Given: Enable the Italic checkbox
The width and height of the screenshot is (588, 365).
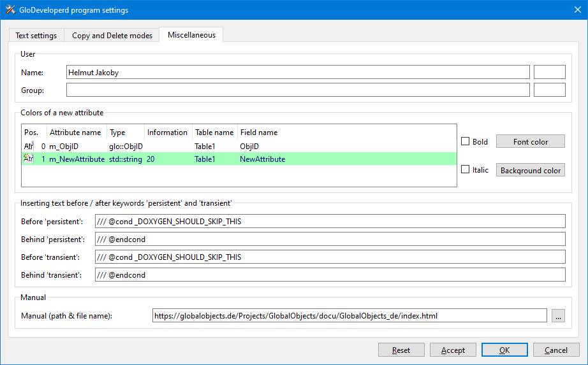Looking at the screenshot, I should pos(465,169).
